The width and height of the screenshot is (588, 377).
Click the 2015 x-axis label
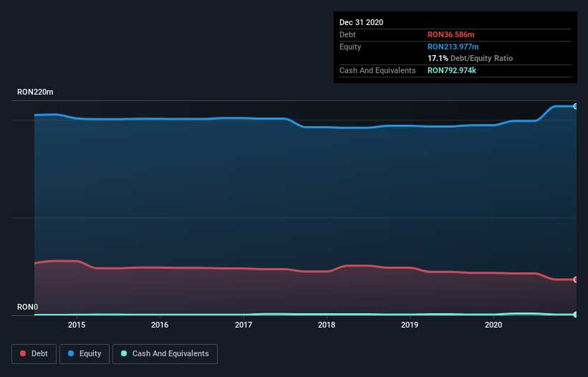(77, 325)
